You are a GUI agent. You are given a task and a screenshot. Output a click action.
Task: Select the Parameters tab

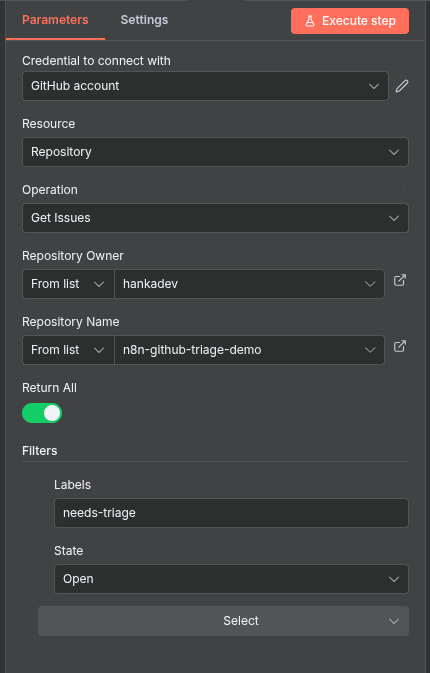(55, 20)
